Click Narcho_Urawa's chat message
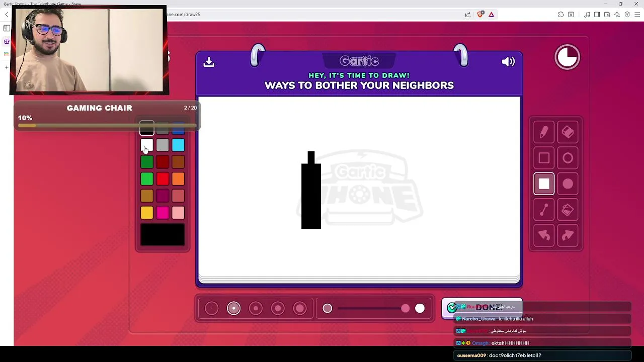This screenshot has height=362, width=644. pyautogui.click(x=543, y=319)
